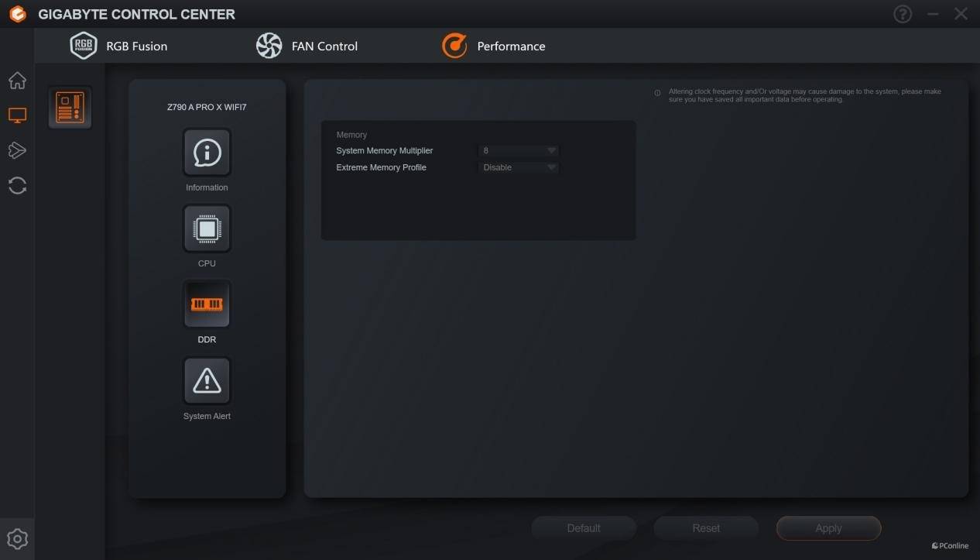The image size is (980, 560).
Task: Open the Information section icon
Action: tap(207, 153)
